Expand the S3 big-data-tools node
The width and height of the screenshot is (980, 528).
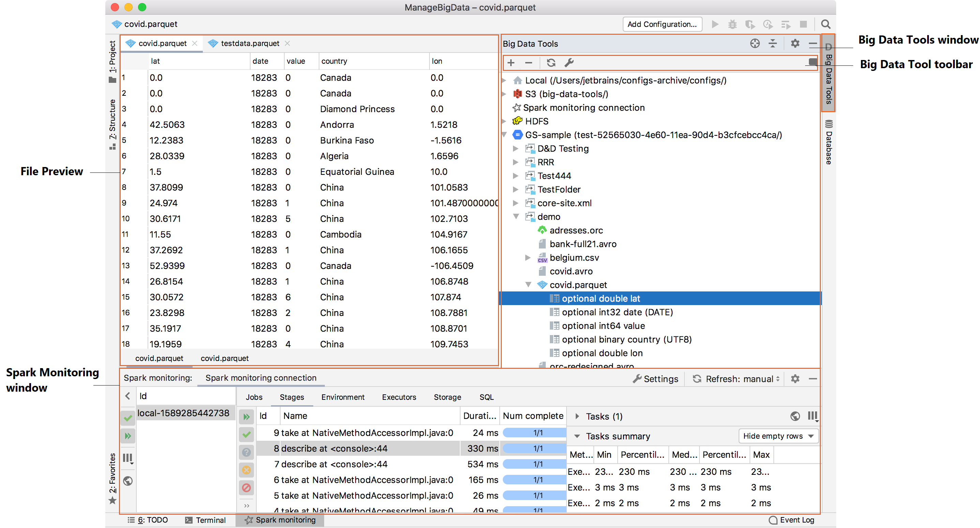504,94
